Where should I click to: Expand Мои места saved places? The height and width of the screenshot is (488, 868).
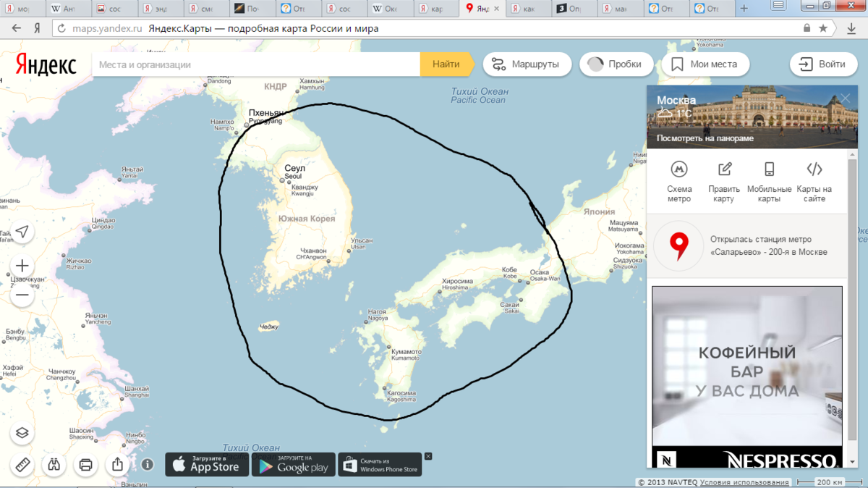(705, 64)
